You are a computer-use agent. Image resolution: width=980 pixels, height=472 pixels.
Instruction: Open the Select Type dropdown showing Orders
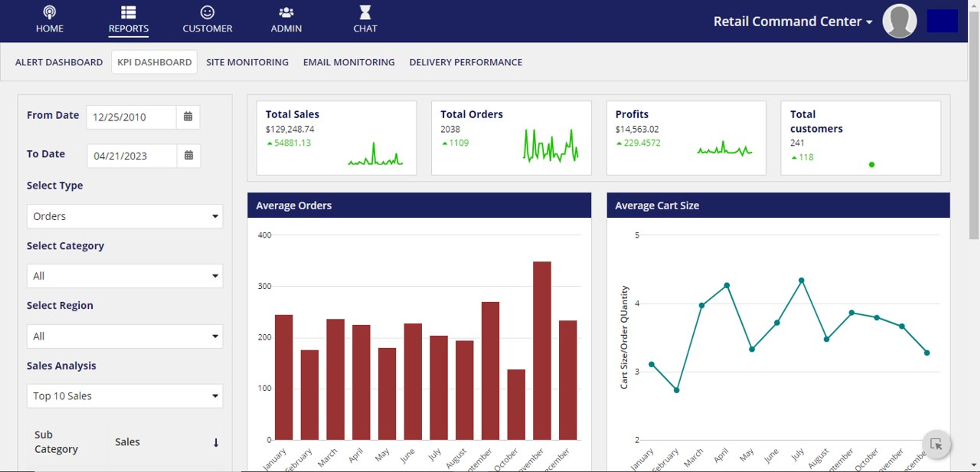point(125,216)
